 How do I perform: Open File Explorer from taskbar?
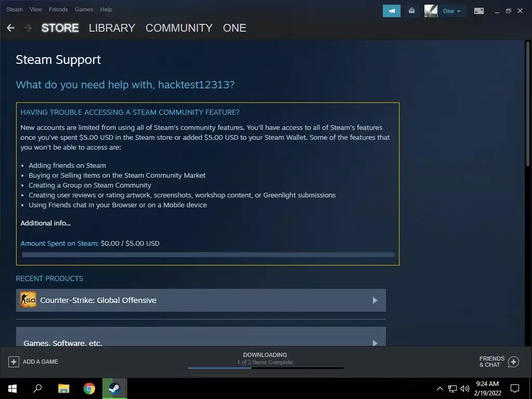coord(63,389)
